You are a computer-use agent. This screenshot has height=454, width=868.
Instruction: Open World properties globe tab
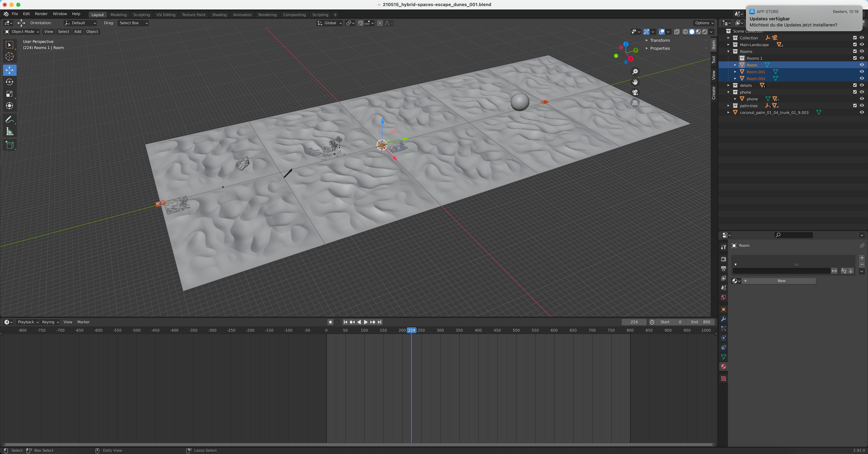pos(723,297)
